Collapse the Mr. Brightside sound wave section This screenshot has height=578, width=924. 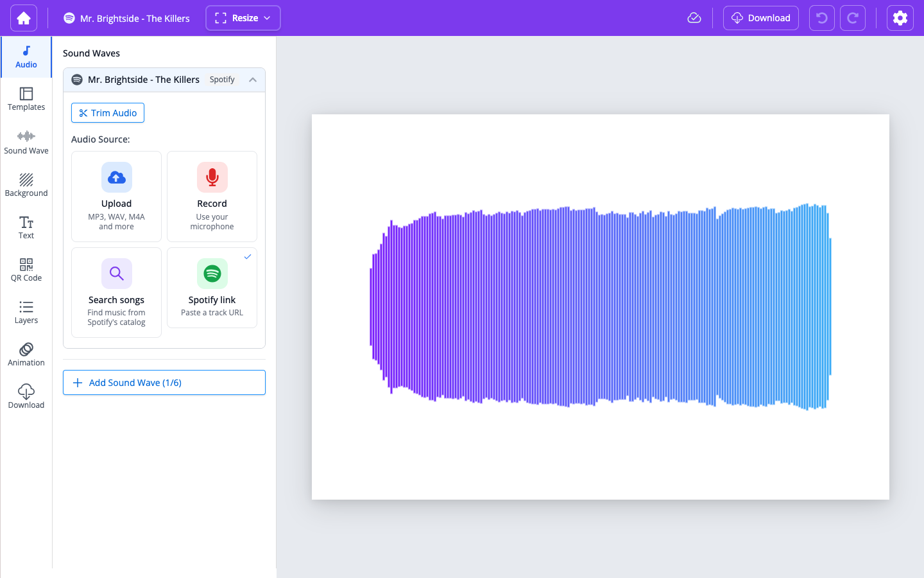(x=253, y=80)
